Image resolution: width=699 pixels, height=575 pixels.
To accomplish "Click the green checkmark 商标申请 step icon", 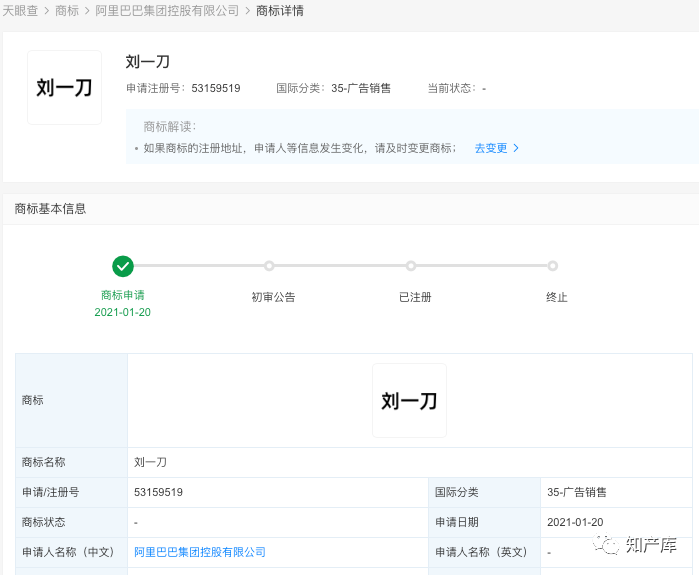I will pos(123,266).
